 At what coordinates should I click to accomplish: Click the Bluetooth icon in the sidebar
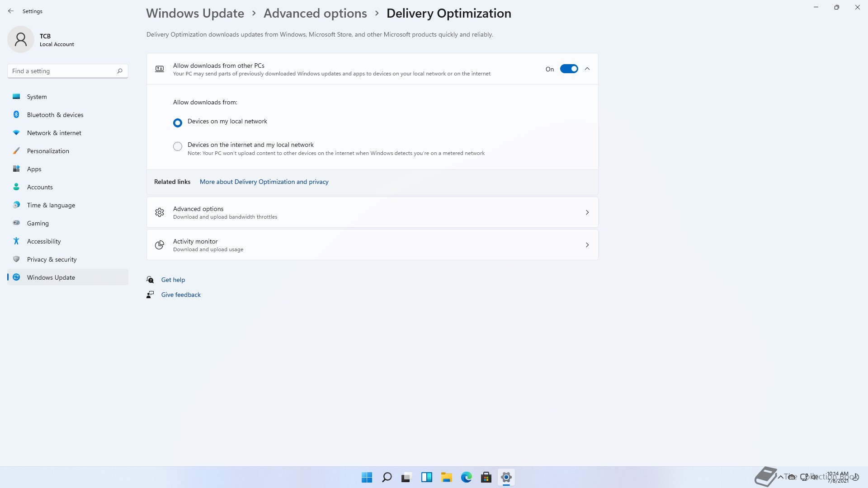[x=16, y=114]
